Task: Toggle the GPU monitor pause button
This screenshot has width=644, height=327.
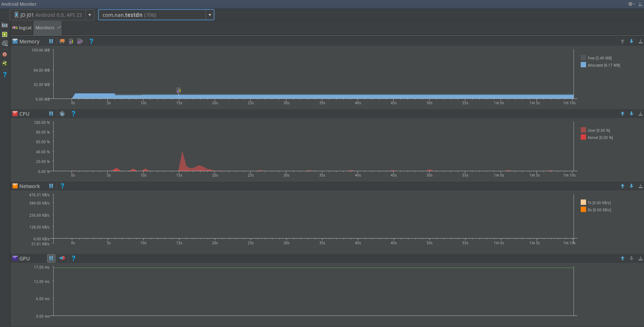Action: click(51, 258)
